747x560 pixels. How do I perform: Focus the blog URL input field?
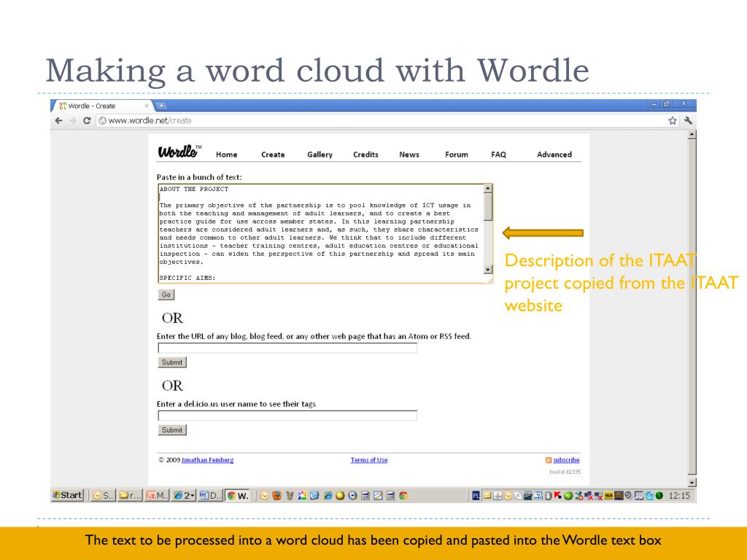(x=287, y=348)
